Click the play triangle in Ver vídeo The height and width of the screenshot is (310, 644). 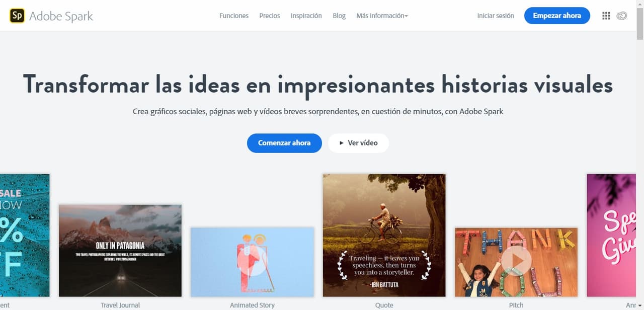(x=342, y=143)
